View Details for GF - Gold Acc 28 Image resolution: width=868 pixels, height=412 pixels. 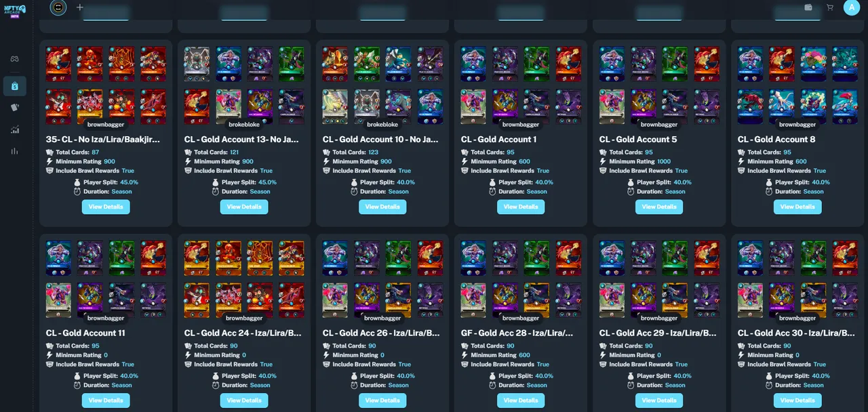pos(521,400)
